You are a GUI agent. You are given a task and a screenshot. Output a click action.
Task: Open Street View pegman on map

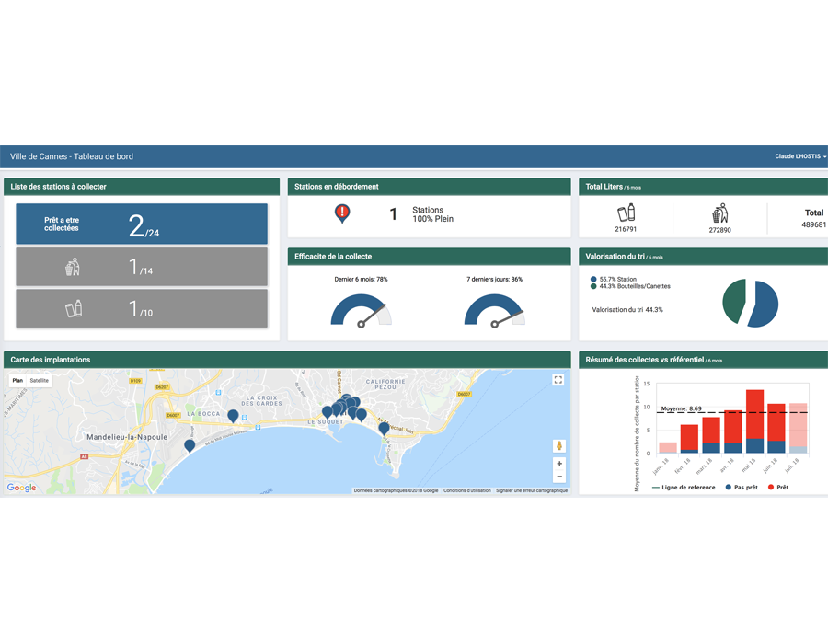pos(558,446)
